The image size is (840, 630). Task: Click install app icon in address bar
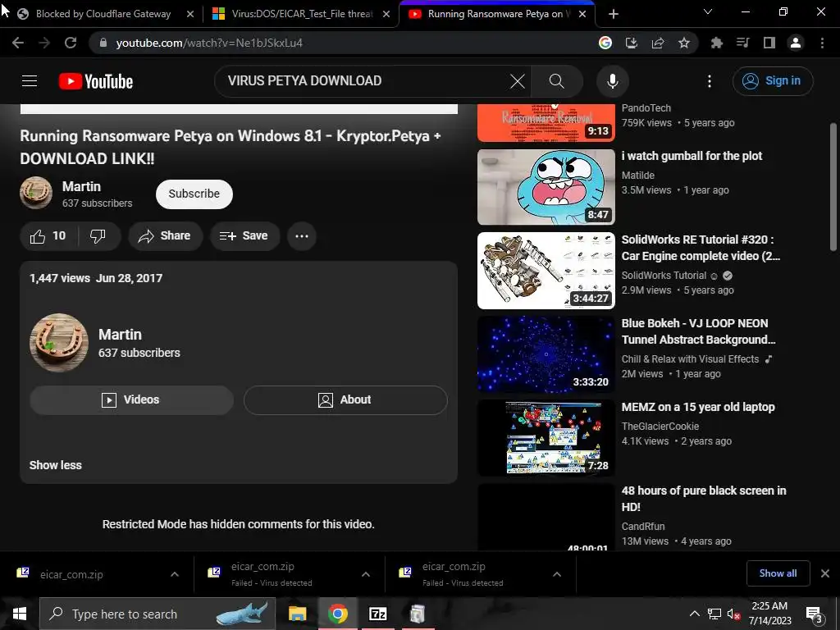[x=632, y=43]
